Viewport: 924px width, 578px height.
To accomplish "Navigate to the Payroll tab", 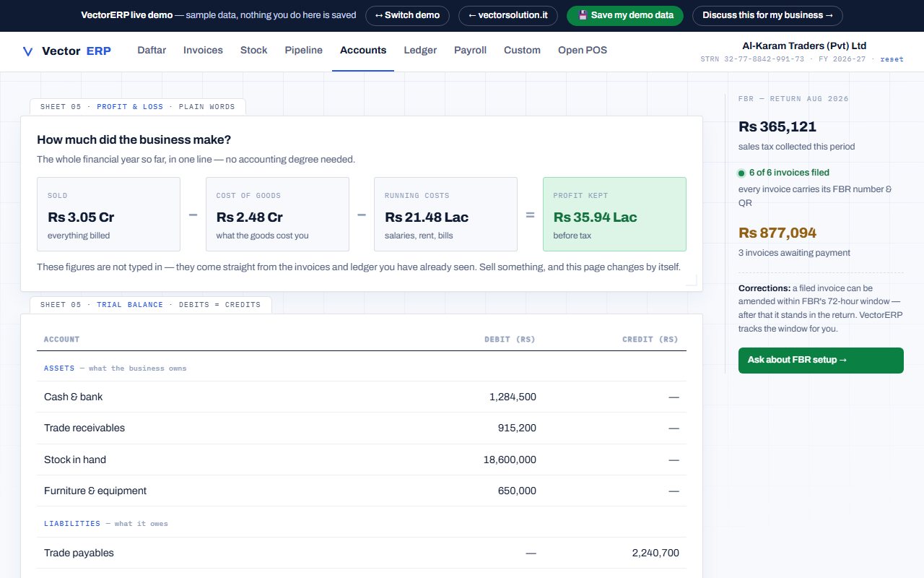I will tap(470, 51).
